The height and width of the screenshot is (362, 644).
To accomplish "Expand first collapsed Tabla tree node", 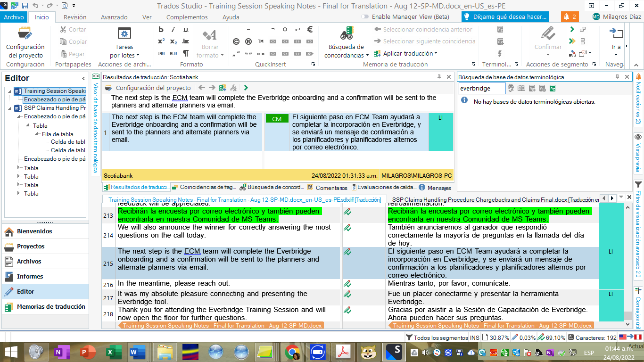I will pos(19,167).
